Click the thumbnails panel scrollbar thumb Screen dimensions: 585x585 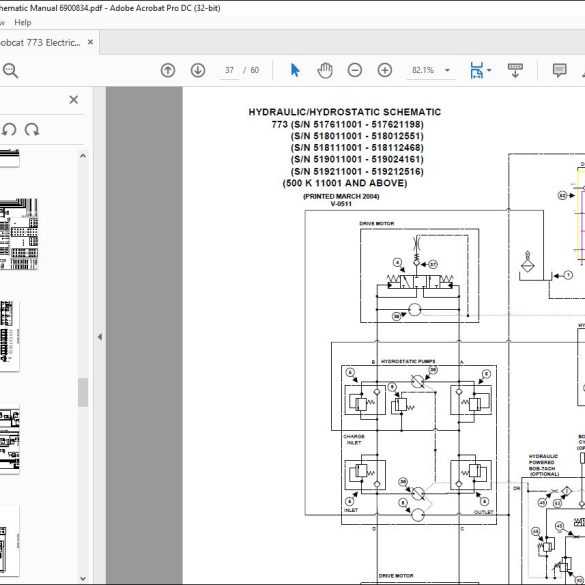[x=83, y=392]
